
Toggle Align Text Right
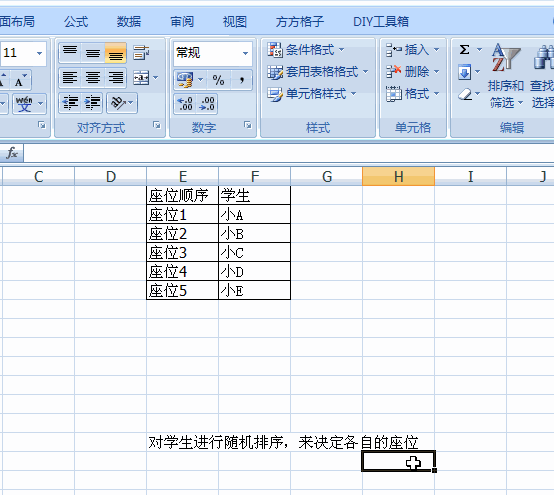tap(116, 77)
